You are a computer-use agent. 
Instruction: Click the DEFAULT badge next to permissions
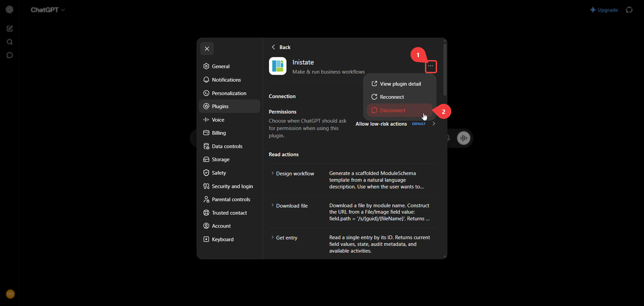click(x=419, y=124)
